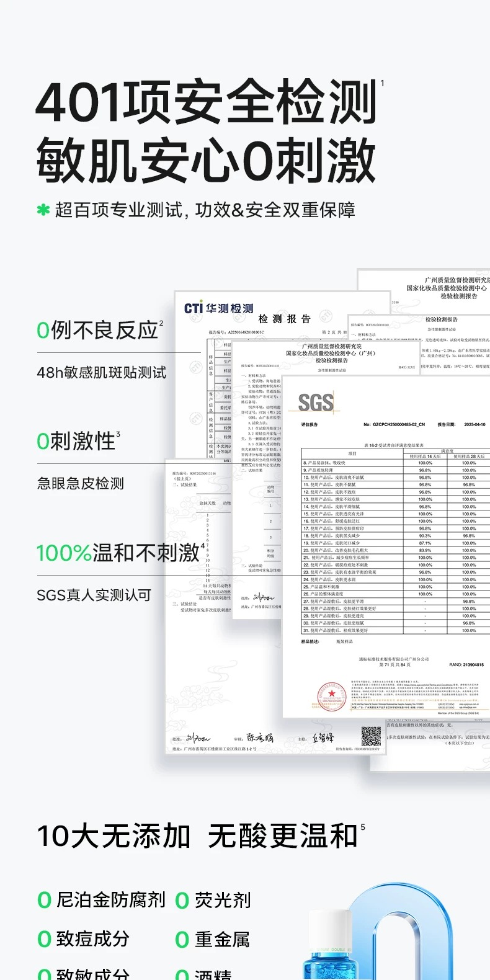Click the QR code on the report

click(371, 736)
